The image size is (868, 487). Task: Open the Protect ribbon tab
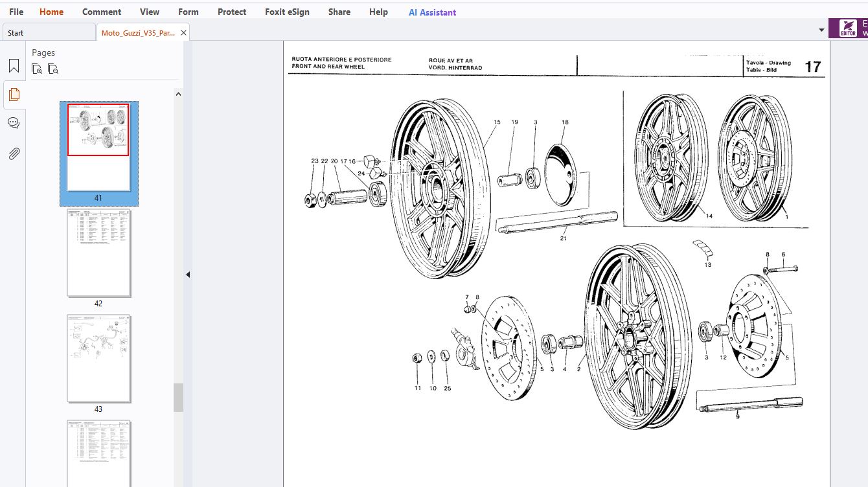click(x=232, y=12)
